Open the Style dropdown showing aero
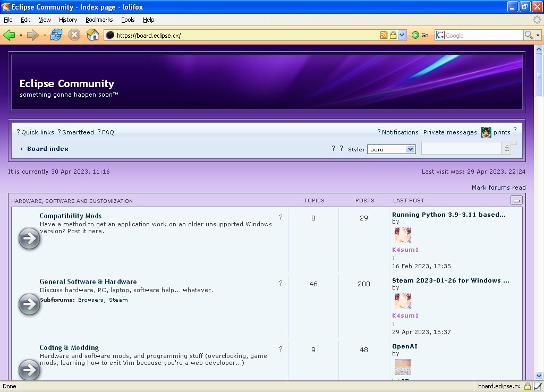The height and width of the screenshot is (392, 544). 391,149
